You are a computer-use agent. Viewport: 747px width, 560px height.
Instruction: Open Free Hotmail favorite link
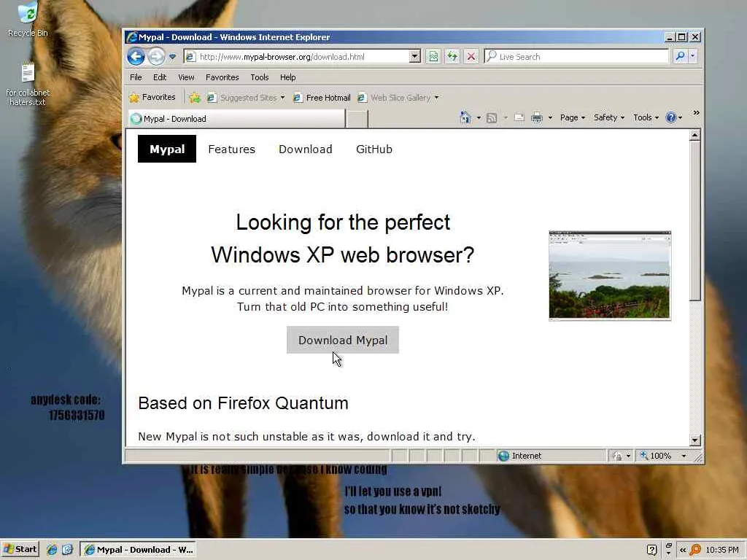[322, 98]
